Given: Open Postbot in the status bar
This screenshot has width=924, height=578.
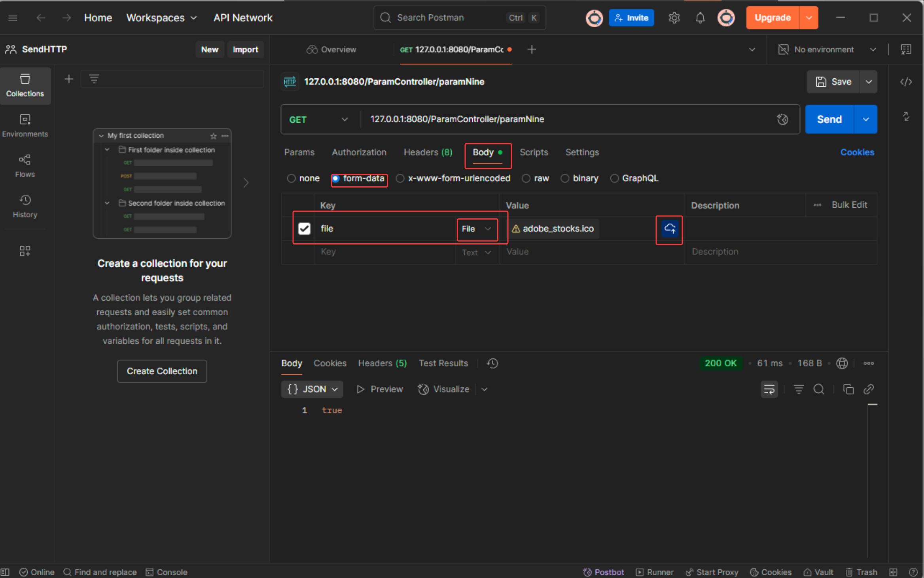Looking at the screenshot, I should coord(604,572).
